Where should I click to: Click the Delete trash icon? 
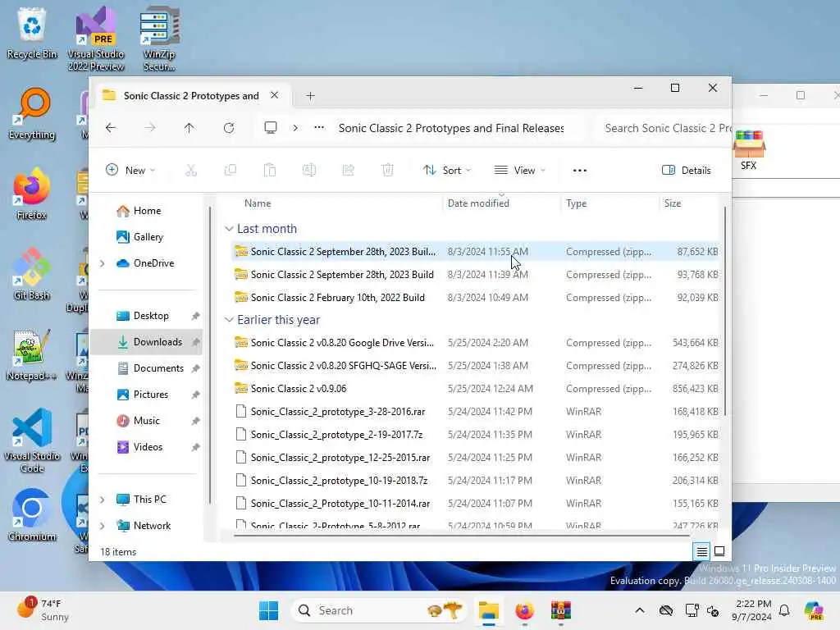tap(388, 171)
